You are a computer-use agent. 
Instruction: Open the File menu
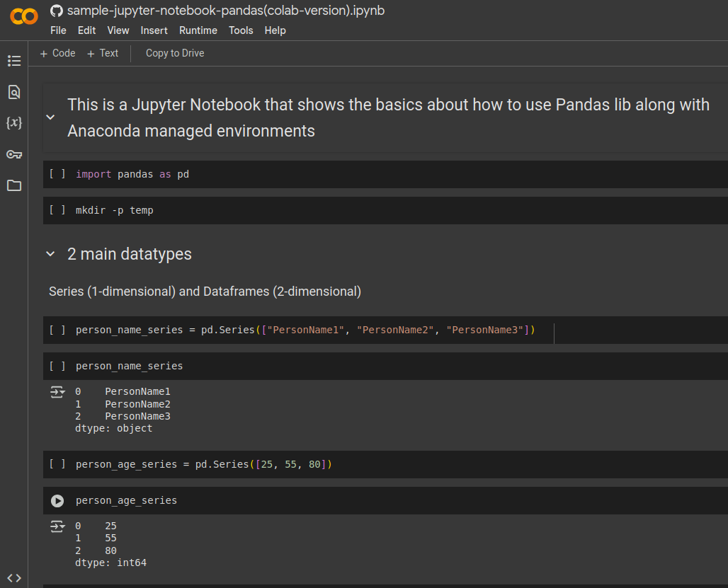point(58,30)
